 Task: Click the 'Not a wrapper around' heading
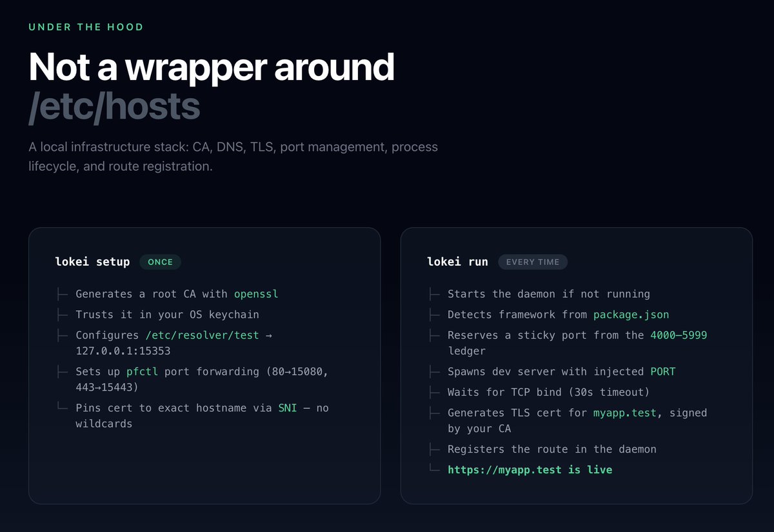212,66
